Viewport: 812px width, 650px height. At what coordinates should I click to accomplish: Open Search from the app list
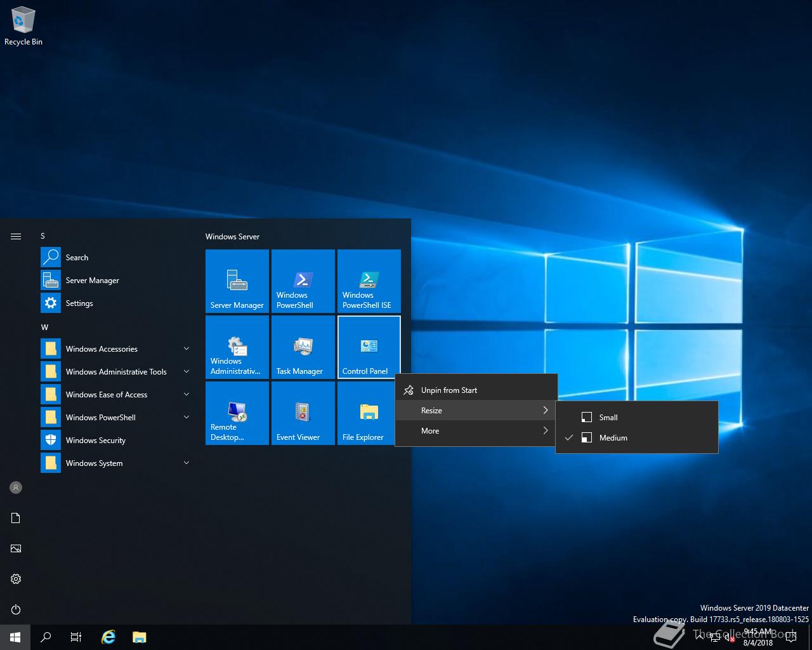(x=116, y=258)
